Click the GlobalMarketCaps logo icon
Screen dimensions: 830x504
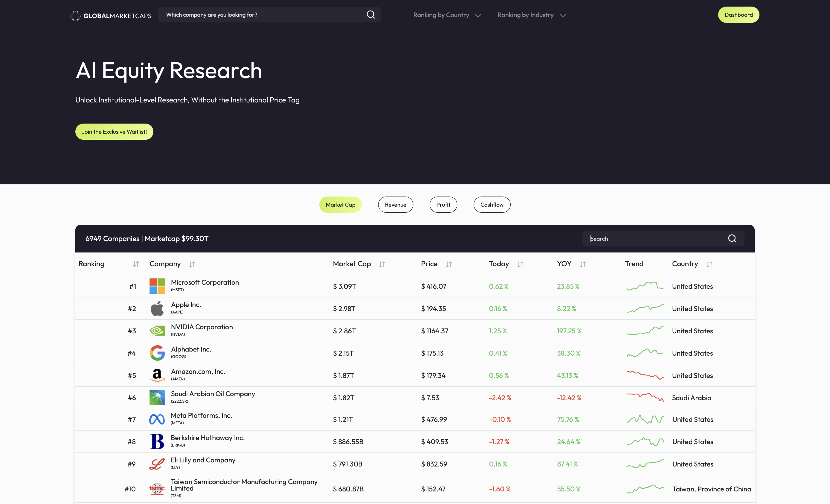point(75,15)
